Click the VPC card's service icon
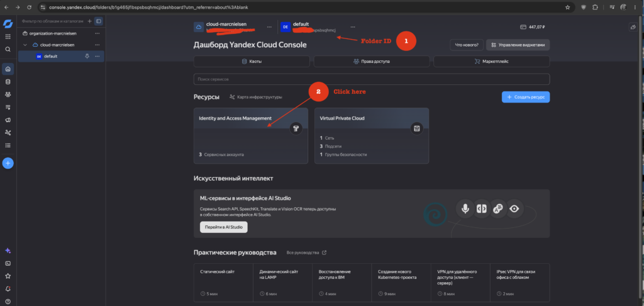This screenshot has height=306, width=644. [417, 128]
